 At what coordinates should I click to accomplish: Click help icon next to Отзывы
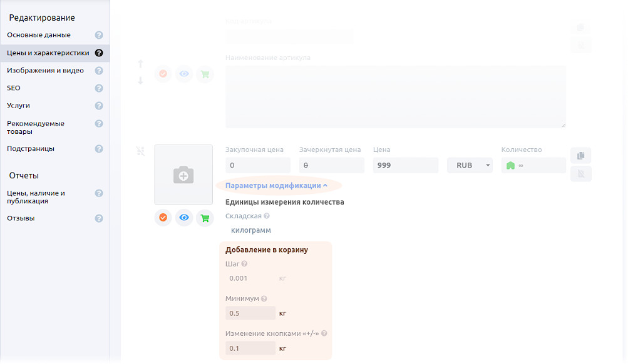click(x=99, y=219)
